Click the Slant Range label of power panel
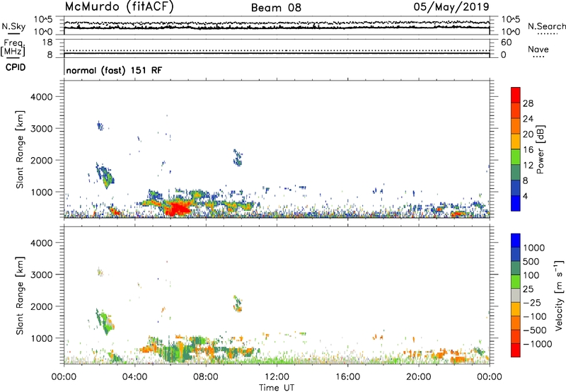The image size is (566, 392). (x=20, y=149)
